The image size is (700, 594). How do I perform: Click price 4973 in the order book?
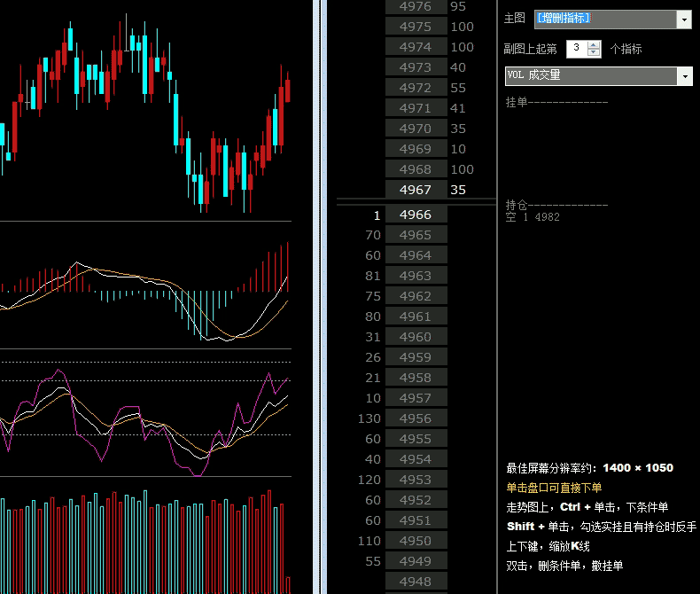pos(416,67)
